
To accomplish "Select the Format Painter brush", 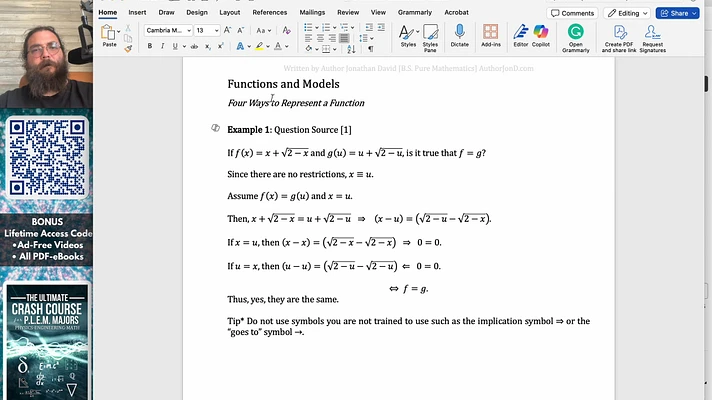I will point(128,48).
